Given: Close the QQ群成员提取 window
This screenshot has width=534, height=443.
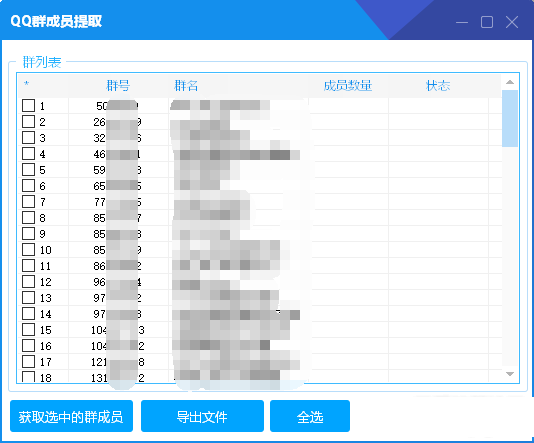Looking at the screenshot, I should click(x=512, y=22).
